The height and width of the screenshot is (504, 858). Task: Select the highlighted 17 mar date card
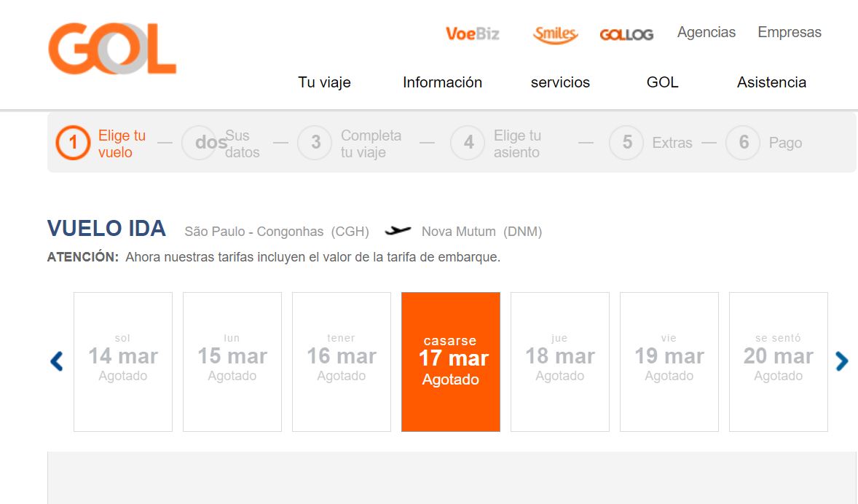pos(451,362)
